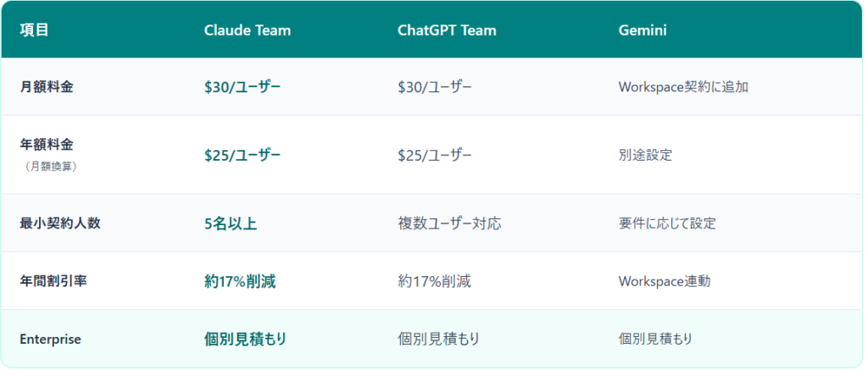The image size is (868, 370).
Task: Select the 要件に応じて設定 cell
Action: click(667, 224)
